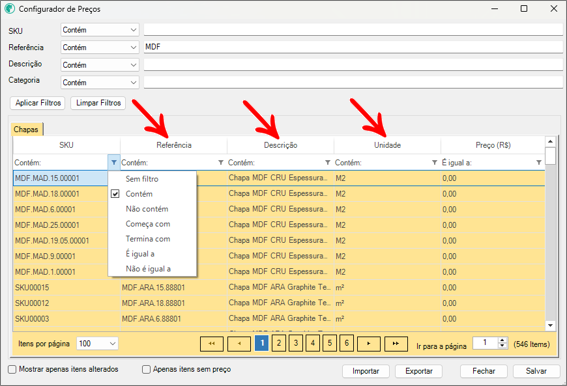Click reference cell MDF.ARA.6.88801
Screen dimensions: 567x386
pos(174,319)
